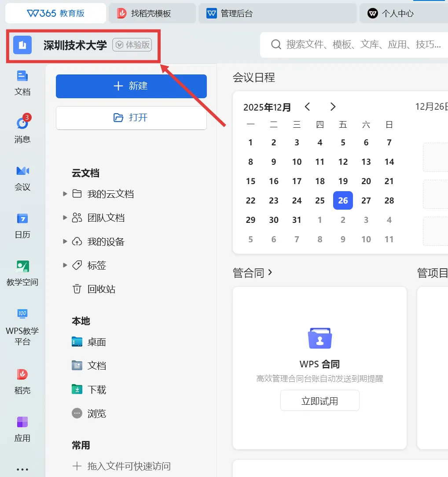Screen dimensions: 448x477
Task: Select December 25 in calendar
Action: 320,200
